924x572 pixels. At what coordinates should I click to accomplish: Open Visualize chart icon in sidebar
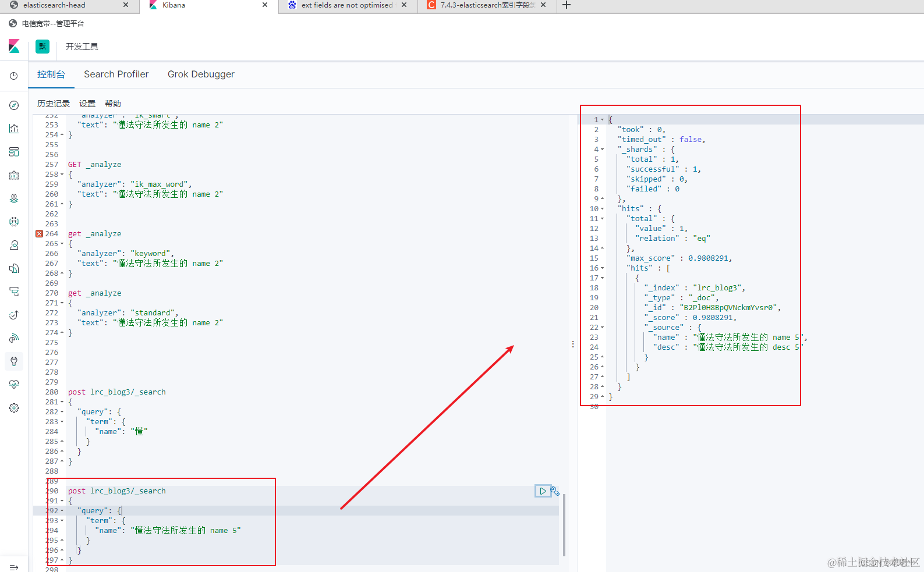pyautogui.click(x=14, y=129)
